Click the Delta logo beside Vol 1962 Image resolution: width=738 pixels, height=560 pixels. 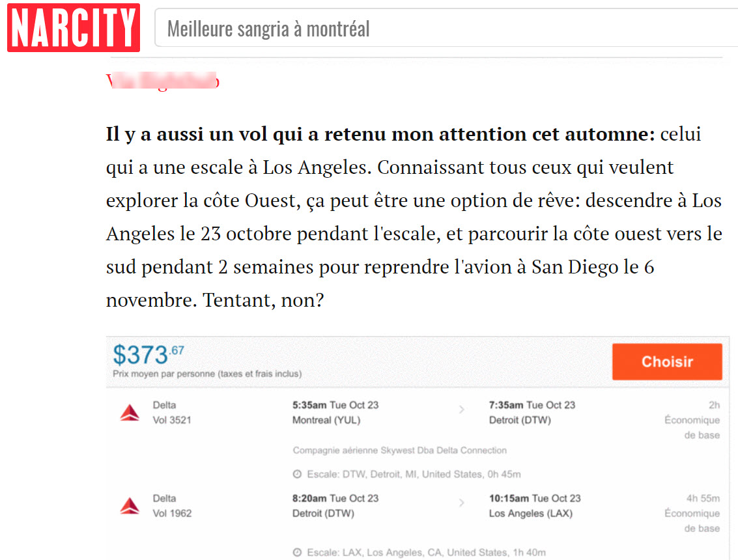coord(130,506)
